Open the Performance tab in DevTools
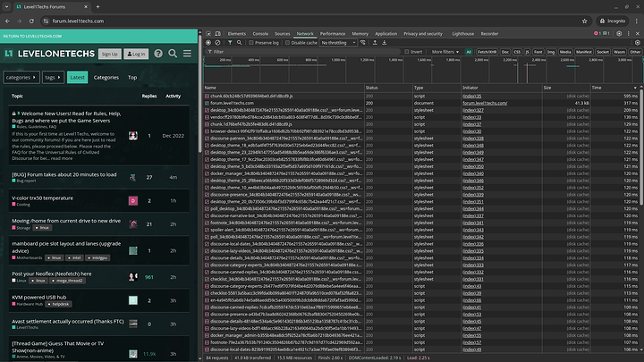 tap(331, 32)
